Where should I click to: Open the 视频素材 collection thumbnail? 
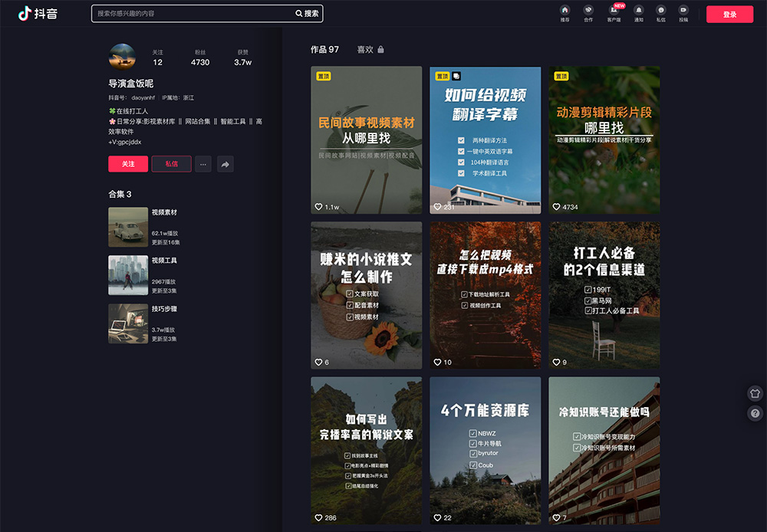click(x=128, y=227)
